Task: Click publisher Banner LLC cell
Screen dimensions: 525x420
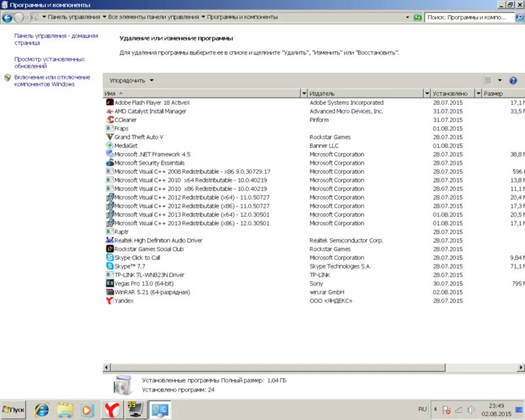Action: 324,146
